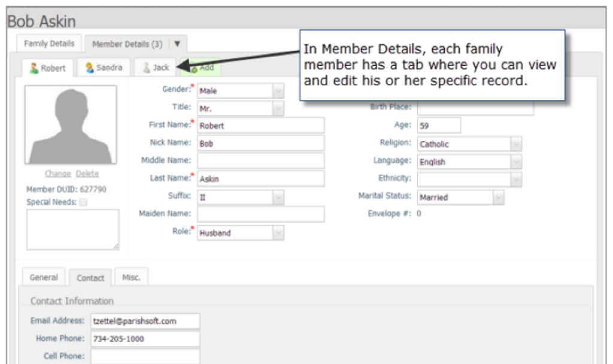Click the green plus Add member icon

[196, 68]
